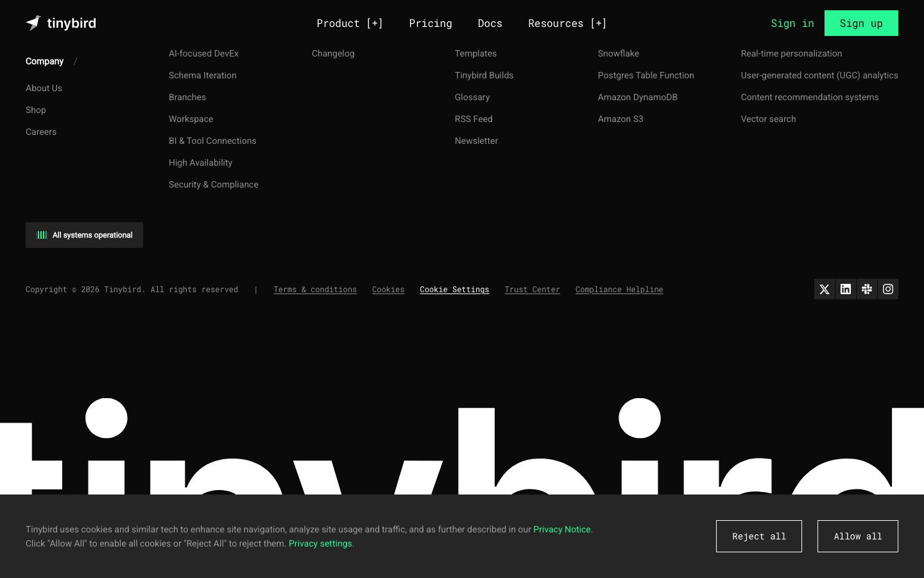Open the Newsletter link
The width and height of the screenshot is (924, 578).
click(476, 141)
